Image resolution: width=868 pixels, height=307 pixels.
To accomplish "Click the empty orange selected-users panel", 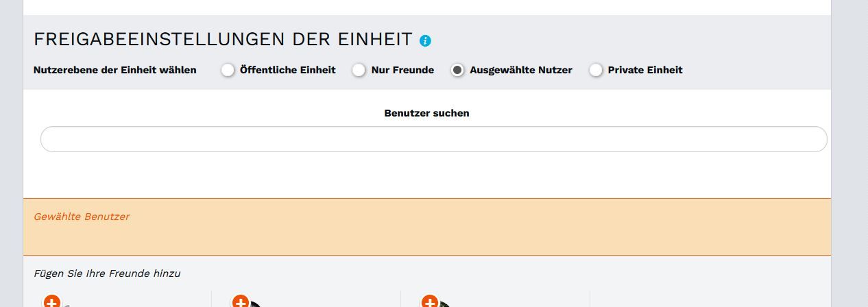I will tap(426, 236).
